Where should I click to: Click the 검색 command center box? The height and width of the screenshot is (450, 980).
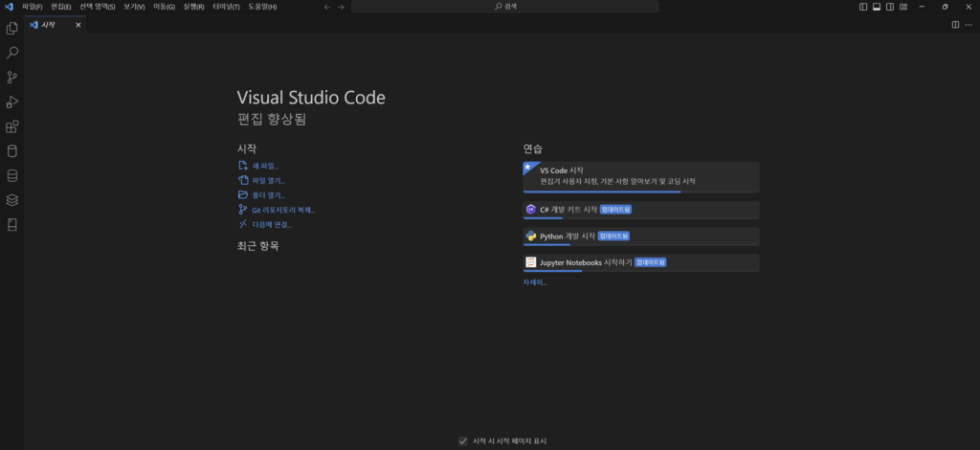[505, 7]
